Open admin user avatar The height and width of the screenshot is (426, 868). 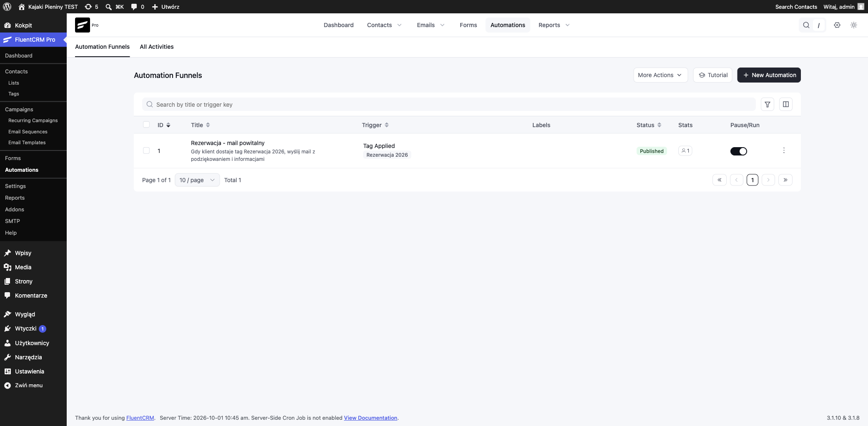(861, 7)
